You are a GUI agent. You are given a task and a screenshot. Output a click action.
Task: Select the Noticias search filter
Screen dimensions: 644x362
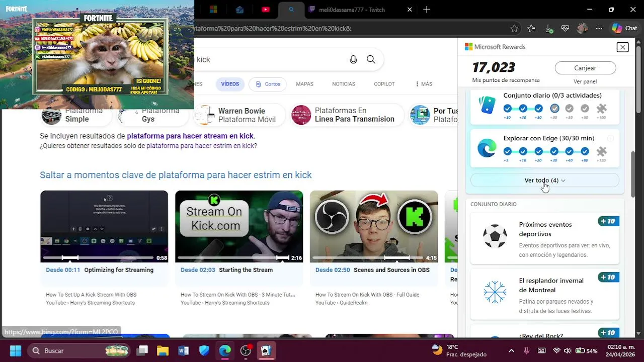coord(344,84)
